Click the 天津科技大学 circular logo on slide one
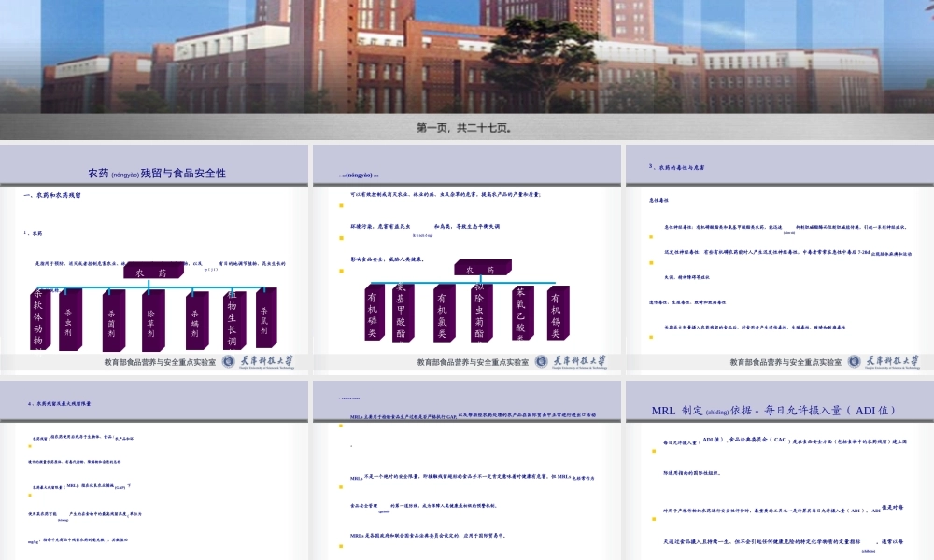Screen dimensions: 934x560 tap(228, 361)
